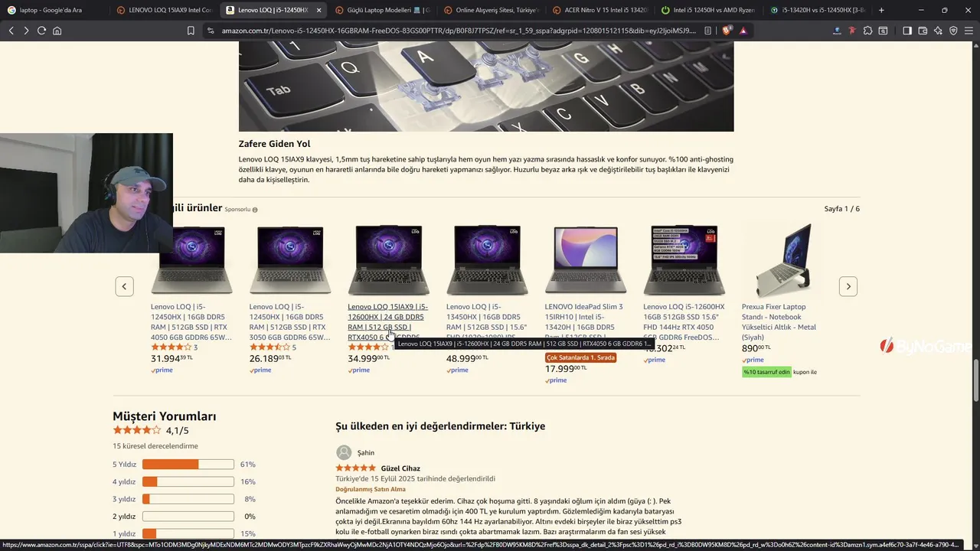This screenshot has width=980, height=551.
Task: Show next page of related products
Action: pos(848,286)
